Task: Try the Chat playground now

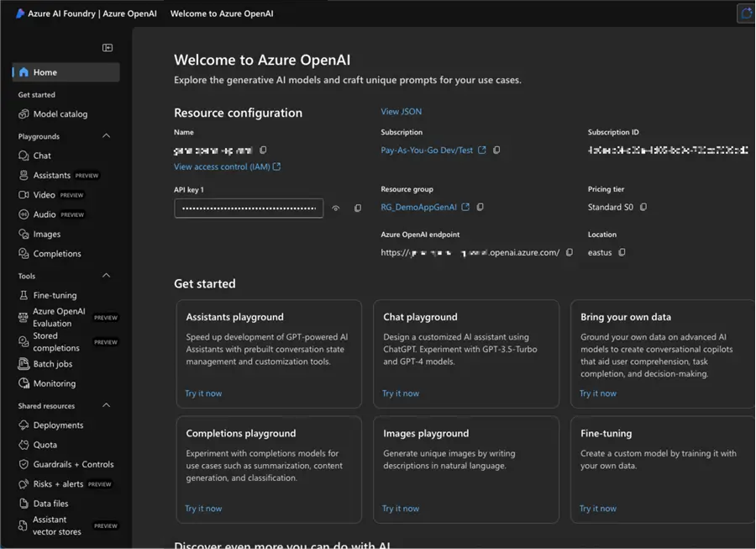Action: pyautogui.click(x=401, y=393)
